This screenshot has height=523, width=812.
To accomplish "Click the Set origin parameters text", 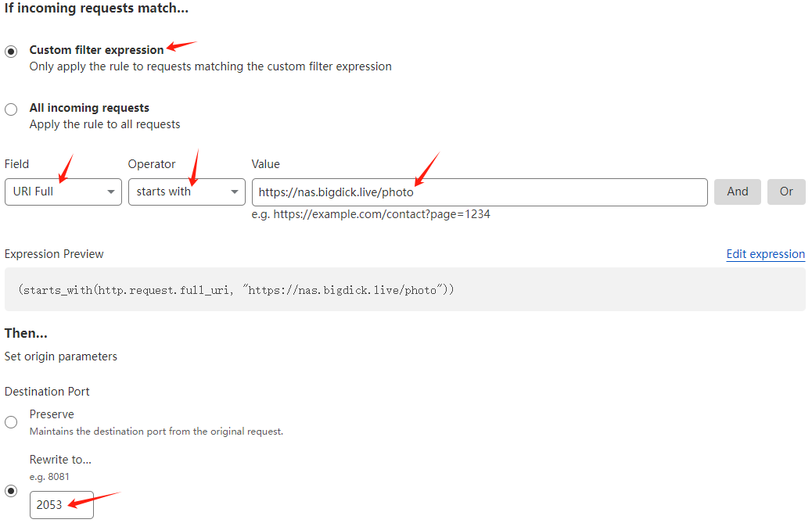I will click(x=61, y=356).
